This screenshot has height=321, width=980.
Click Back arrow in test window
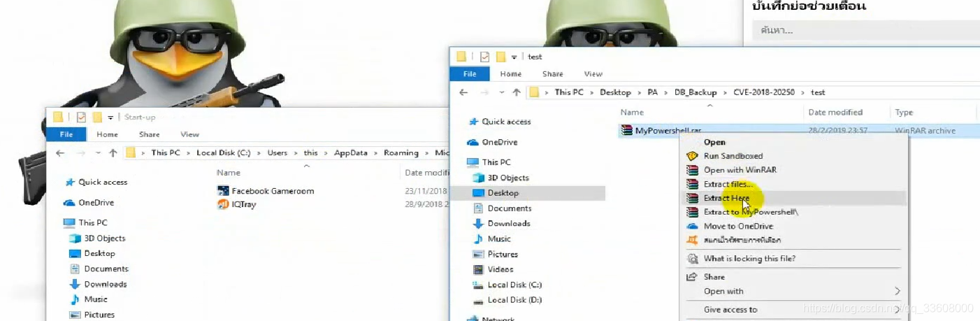pos(463,92)
